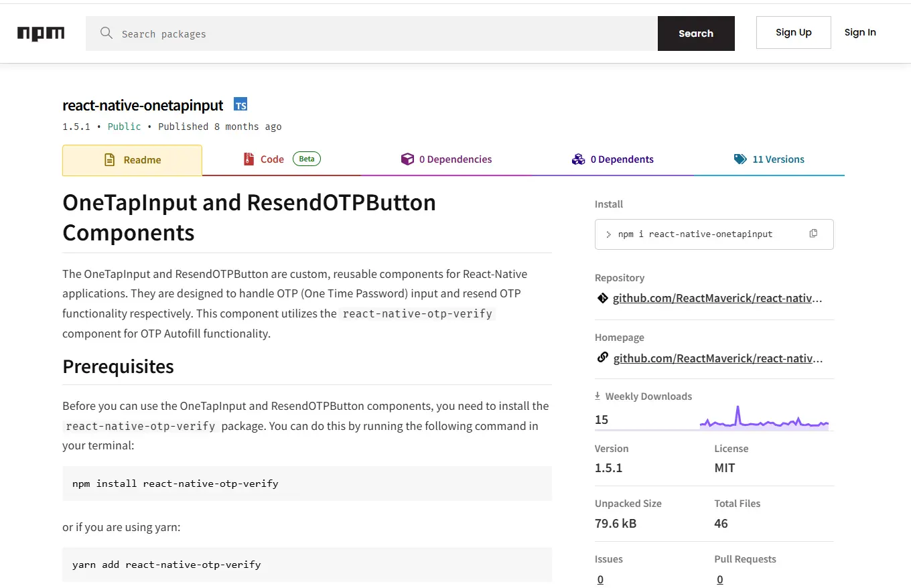
Task: View the 11 Versions tab
Action: pos(769,159)
